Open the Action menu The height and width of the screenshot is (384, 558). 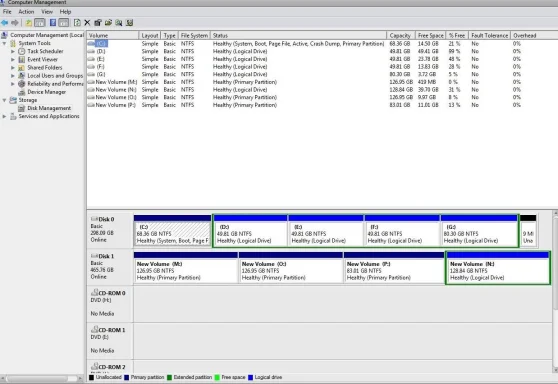pos(26,12)
